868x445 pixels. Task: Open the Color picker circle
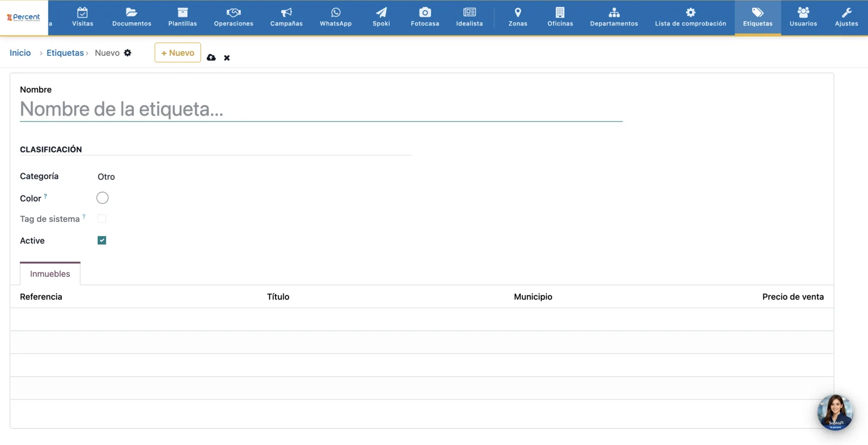103,198
